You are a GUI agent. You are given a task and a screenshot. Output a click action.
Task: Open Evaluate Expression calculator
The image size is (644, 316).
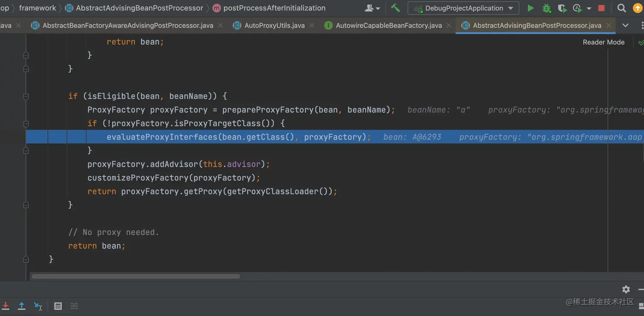[x=58, y=306]
